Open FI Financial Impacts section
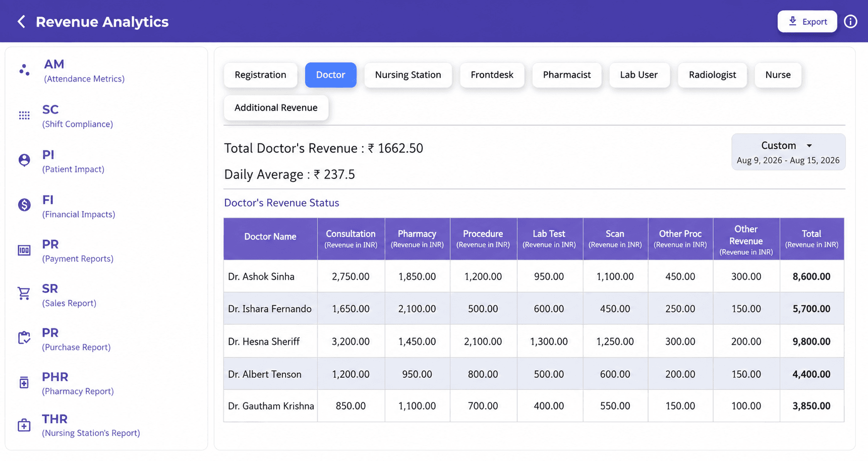The width and height of the screenshot is (868, 461). [79, 206]
